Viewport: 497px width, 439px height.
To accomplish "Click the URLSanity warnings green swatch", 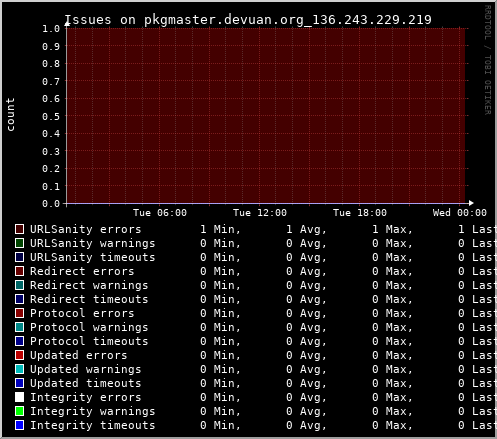I will pyautogui.click(x=19, y=243).
